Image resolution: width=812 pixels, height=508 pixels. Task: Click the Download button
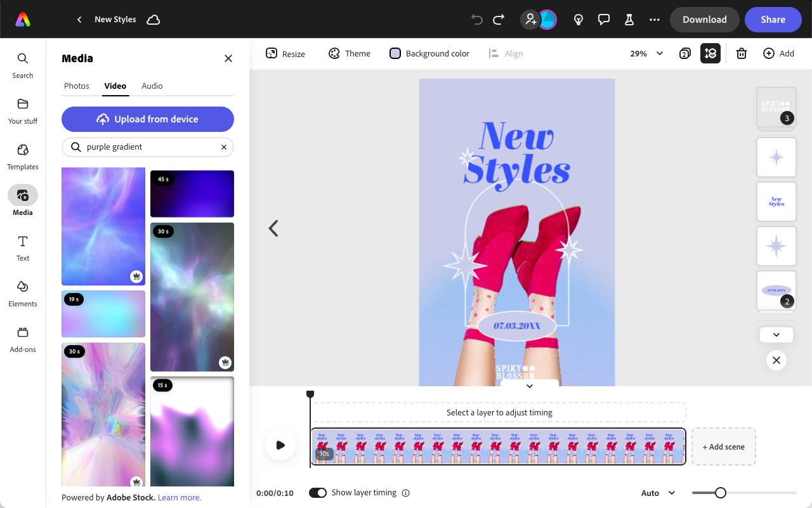[704, 19]
